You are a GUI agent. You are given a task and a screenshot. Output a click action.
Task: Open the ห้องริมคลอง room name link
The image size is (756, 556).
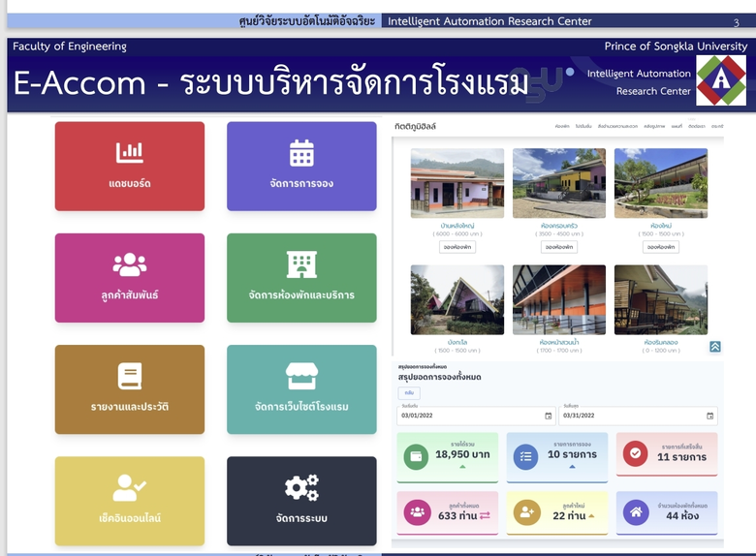click(661, 342)
